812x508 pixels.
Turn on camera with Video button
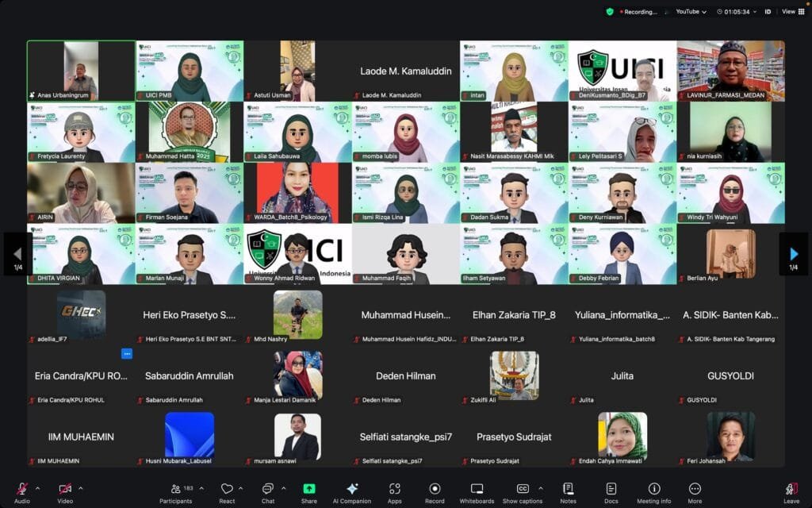click(65, 492)
